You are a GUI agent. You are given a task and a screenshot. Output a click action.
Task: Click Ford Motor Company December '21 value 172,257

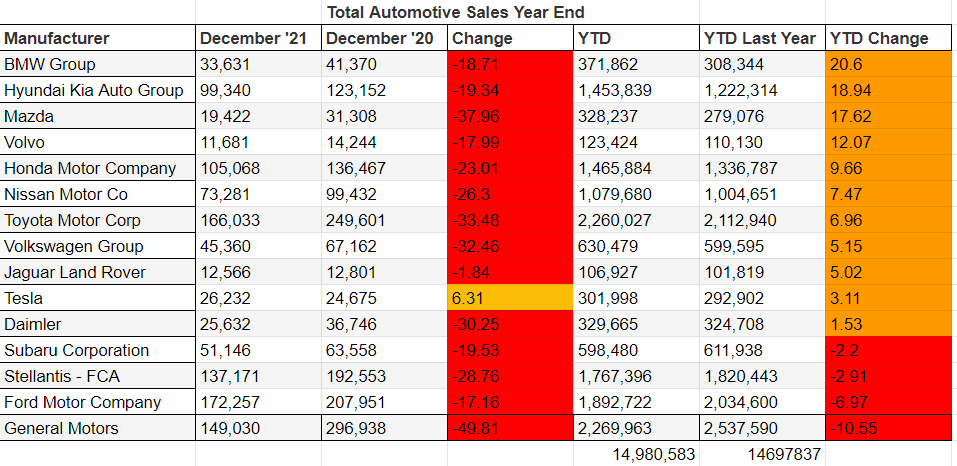coord(258,403)
